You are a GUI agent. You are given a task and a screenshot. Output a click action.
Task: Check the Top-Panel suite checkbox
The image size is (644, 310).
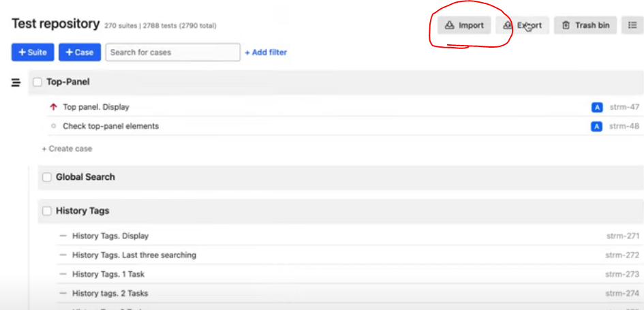37,82
